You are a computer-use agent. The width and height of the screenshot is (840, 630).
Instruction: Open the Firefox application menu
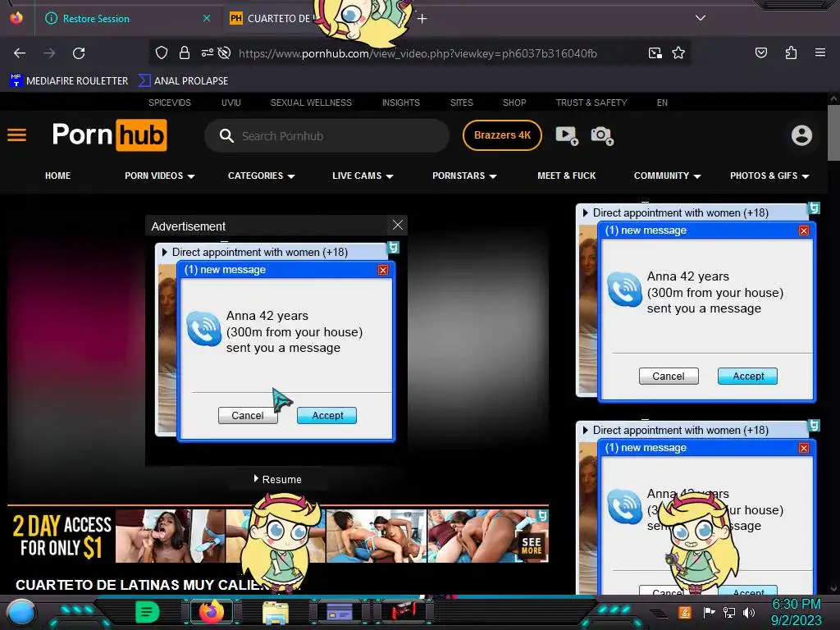[820, 52]
